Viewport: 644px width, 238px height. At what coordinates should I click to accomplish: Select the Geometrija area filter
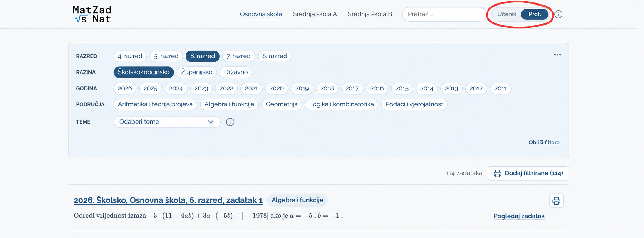[282, 104]
